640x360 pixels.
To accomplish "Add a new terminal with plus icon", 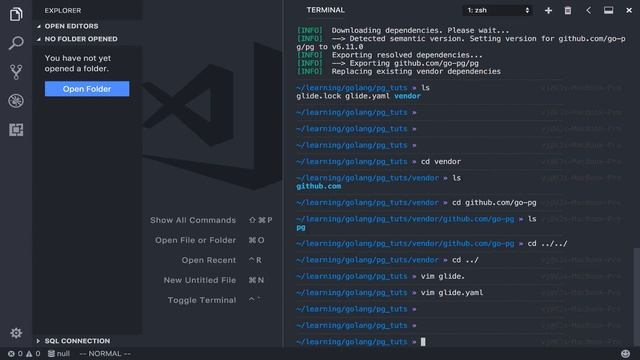I will (548, 10).
